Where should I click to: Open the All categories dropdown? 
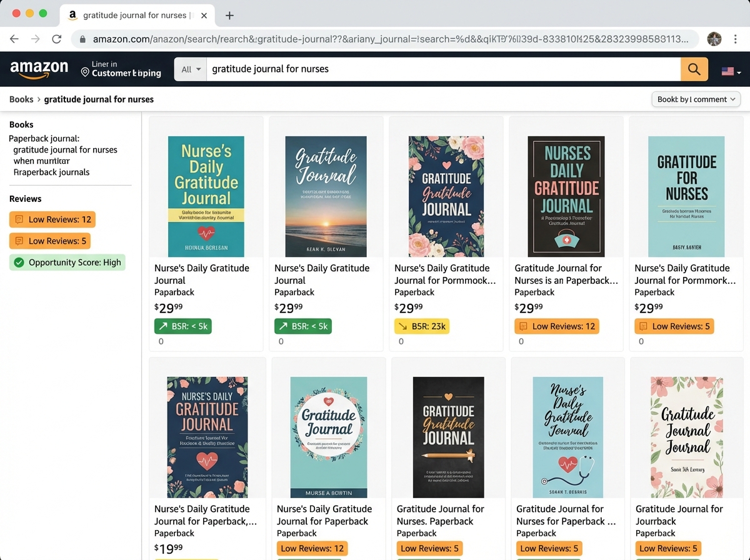pos(190,69)
